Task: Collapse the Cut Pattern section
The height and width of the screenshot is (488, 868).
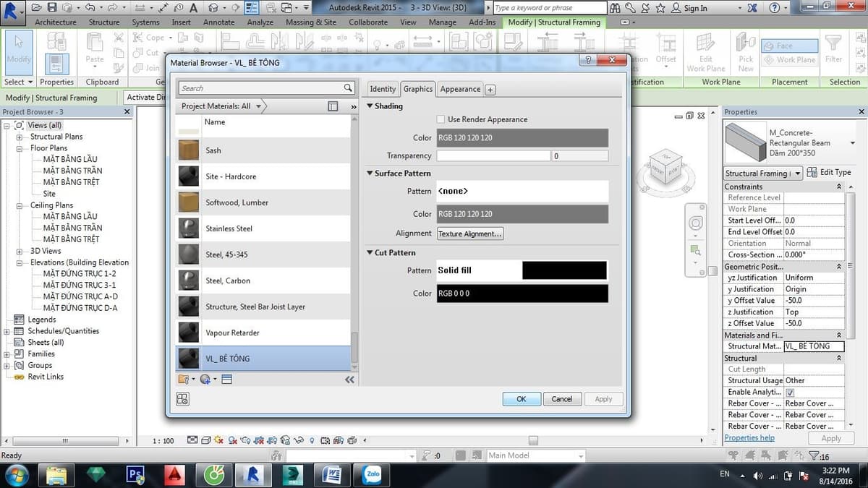Action: click(x=370, y=253)
